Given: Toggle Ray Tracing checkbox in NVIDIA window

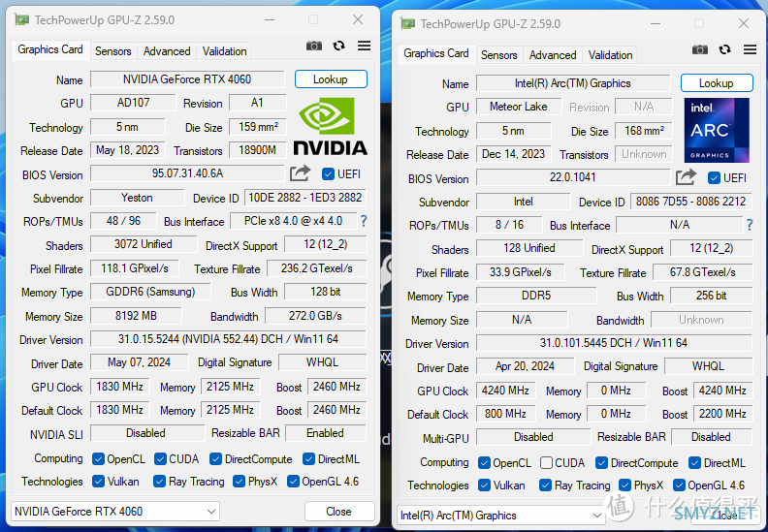Looking at the screenshot, I should pyautogui.click(x=159, y=482).
